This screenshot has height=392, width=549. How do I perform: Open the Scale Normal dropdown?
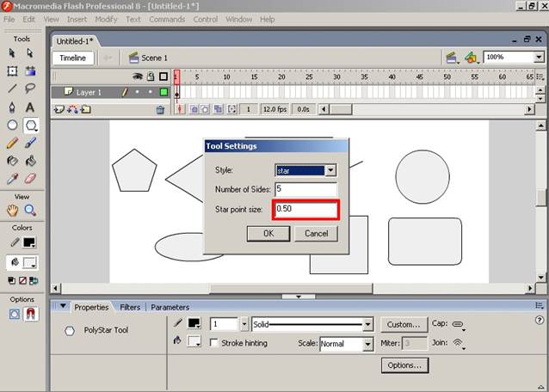[367, 344]
